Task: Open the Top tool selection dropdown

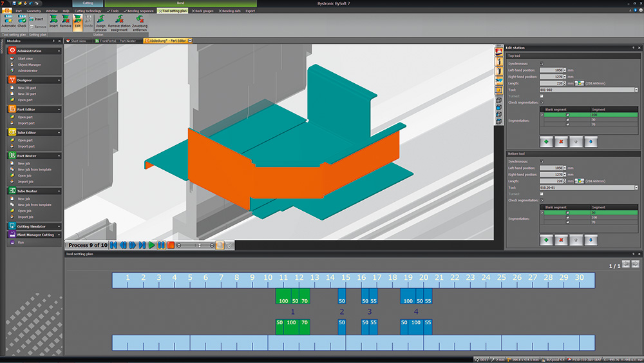Action: point(636,90)
